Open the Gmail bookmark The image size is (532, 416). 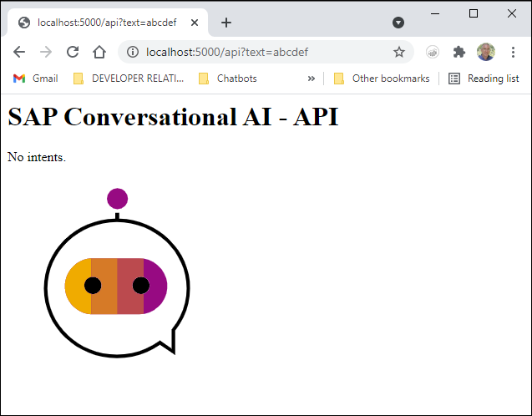pyautogui.click(x=36, y=79)
